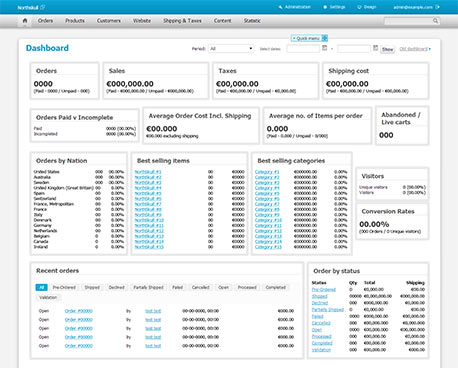Open the start date calendar icon

(x=325, y=48)
